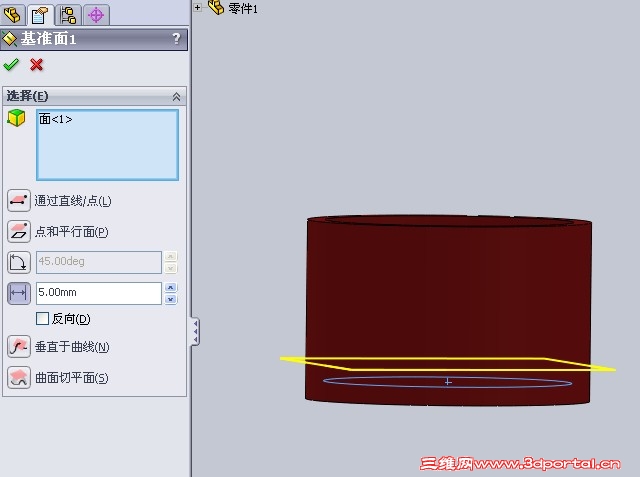640x477 pixels.
Task: Click the 曲面切平面(S) label
Action: coord(72,378)
